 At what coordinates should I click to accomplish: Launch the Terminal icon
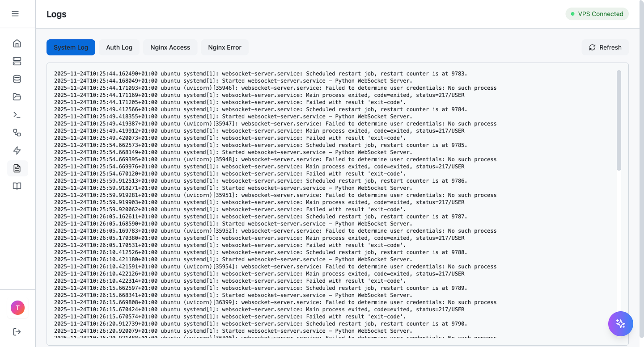point(17,115)
